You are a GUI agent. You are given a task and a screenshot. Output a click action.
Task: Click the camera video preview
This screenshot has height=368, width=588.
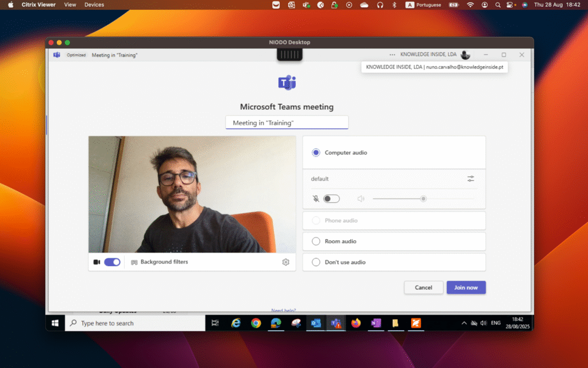coord(192,194)
